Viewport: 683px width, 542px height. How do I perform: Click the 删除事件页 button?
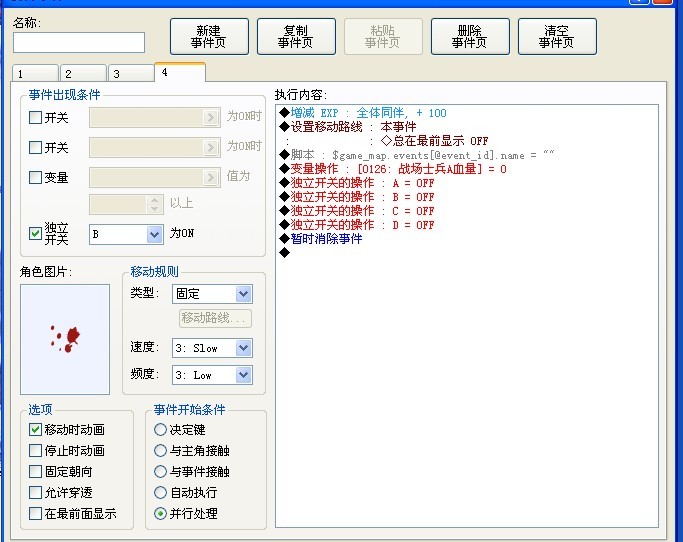coord(470,37)
